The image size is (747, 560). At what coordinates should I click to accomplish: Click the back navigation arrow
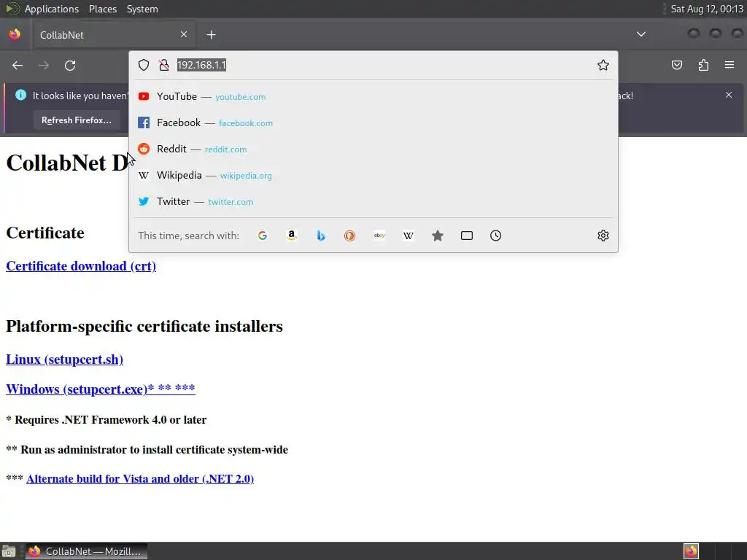pos(18,65)
